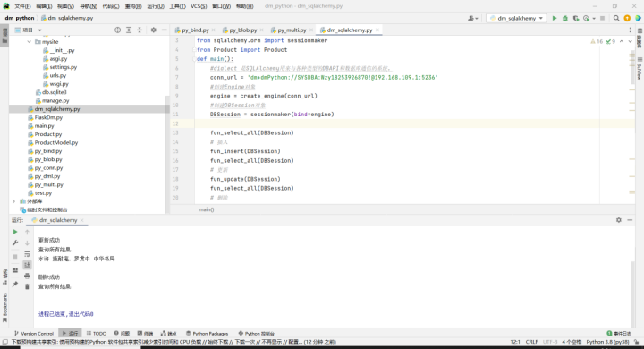Stop process square icon in top toolbar

tap(603, 18)
